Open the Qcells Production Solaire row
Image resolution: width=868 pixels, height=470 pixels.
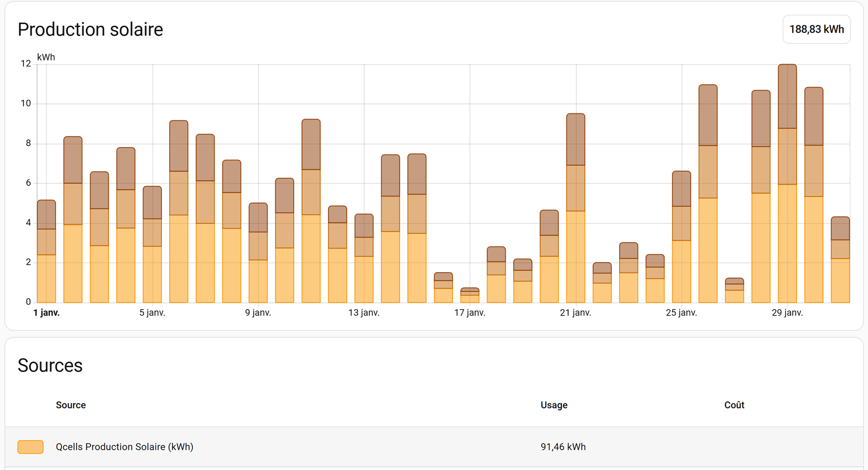pos(124,447)
